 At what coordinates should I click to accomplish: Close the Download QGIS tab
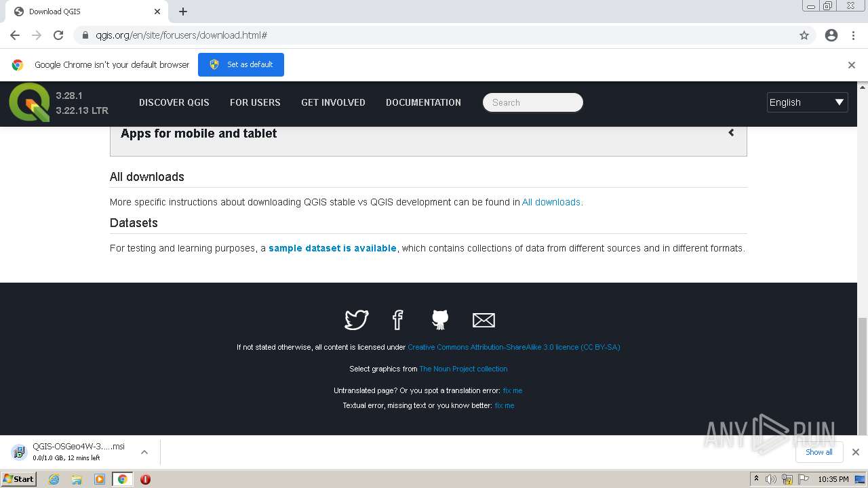click(157, 12)
